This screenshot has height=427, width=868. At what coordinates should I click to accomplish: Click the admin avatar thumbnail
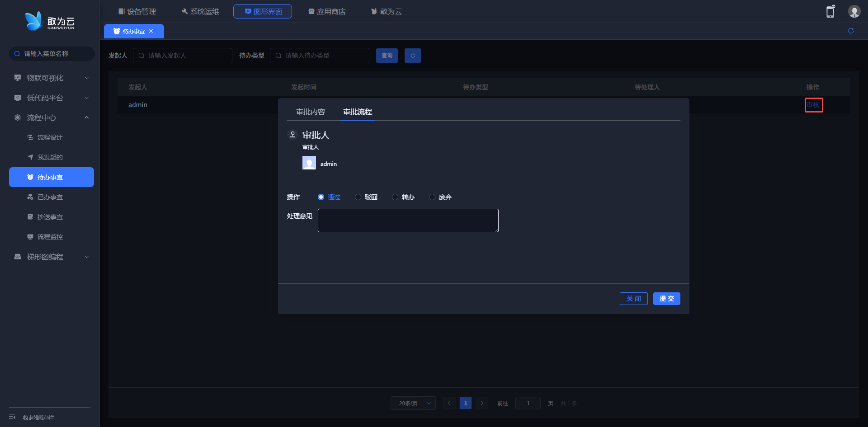tap(309, 163)
